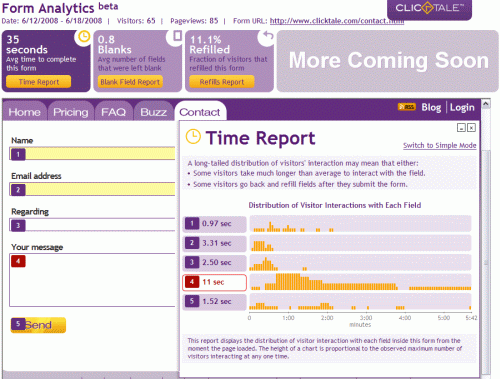Viewport: 500px width, 379px height.
Task: Click the More Coming Soon banner
Action: click(x=388, y=61)
